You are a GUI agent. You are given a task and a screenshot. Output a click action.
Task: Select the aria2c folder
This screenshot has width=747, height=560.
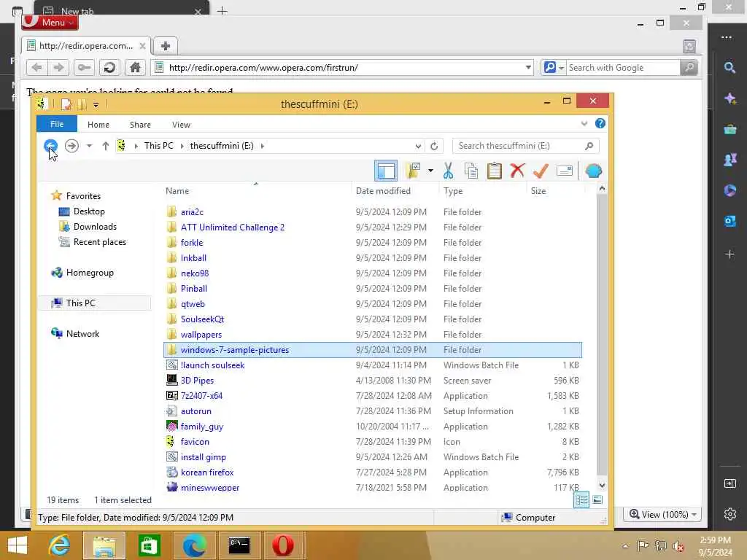(192, 212)
